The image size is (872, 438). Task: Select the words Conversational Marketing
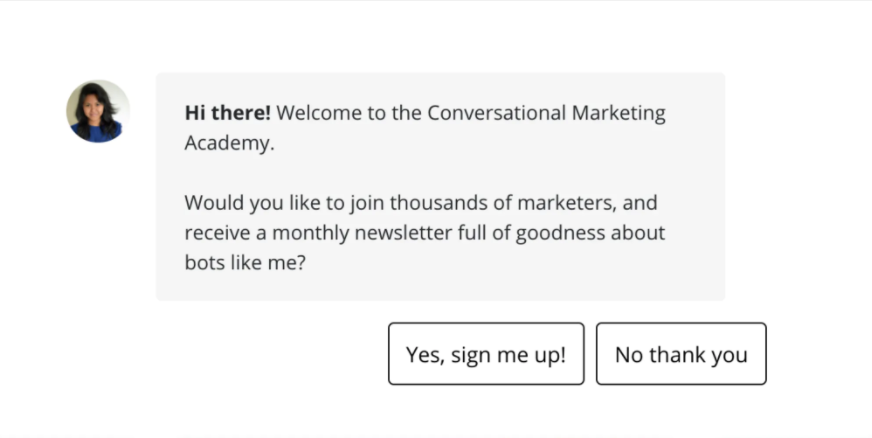[546, 113]
